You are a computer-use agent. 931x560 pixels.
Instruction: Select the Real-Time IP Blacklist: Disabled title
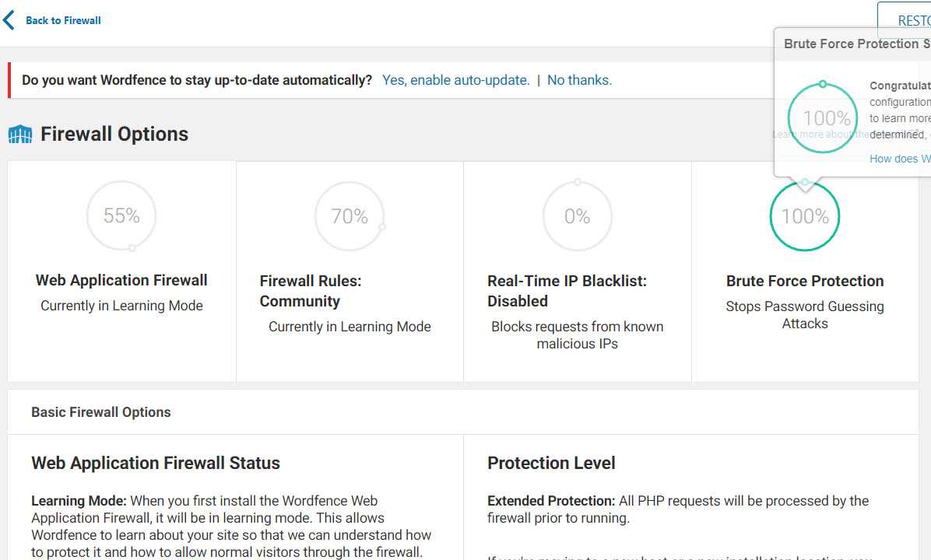click(567, 291)
